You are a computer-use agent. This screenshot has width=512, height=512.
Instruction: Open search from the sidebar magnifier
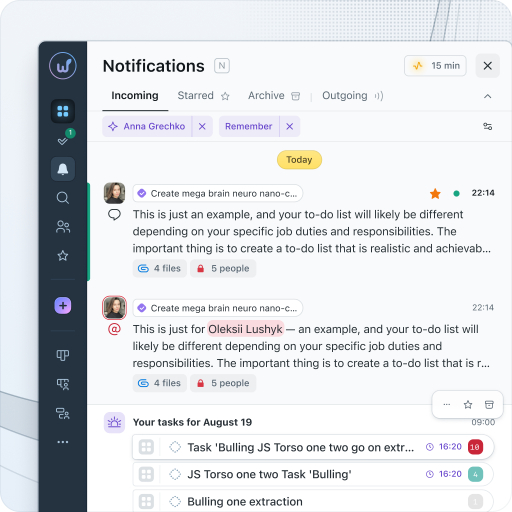(63, 198)
